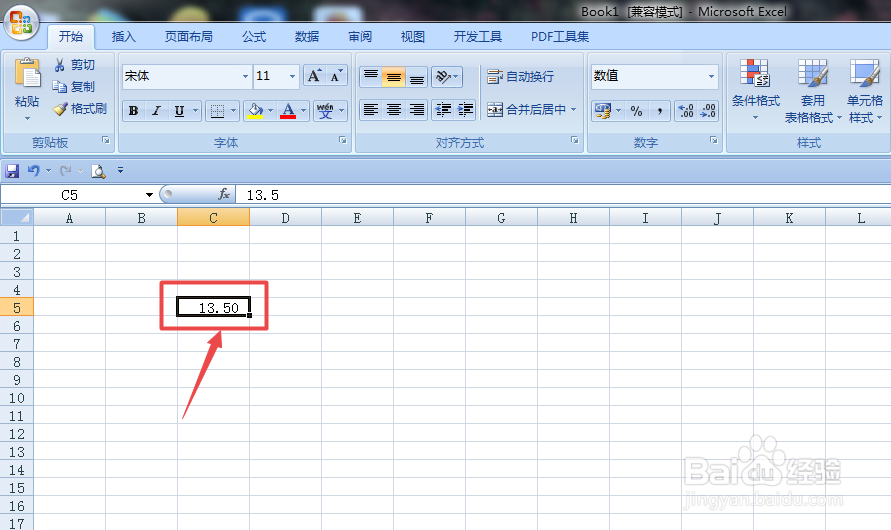Decrease font size with small A

pyautogui.click(x=336, y=76)
